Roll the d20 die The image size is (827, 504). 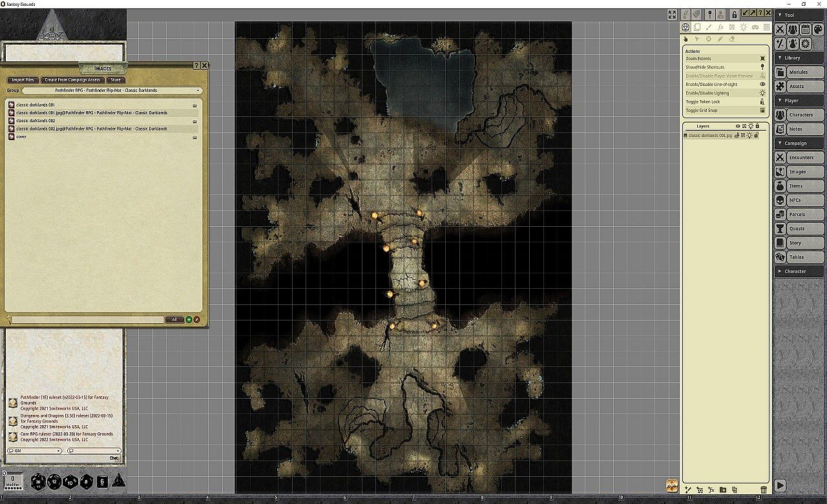[x=37, y=481]
